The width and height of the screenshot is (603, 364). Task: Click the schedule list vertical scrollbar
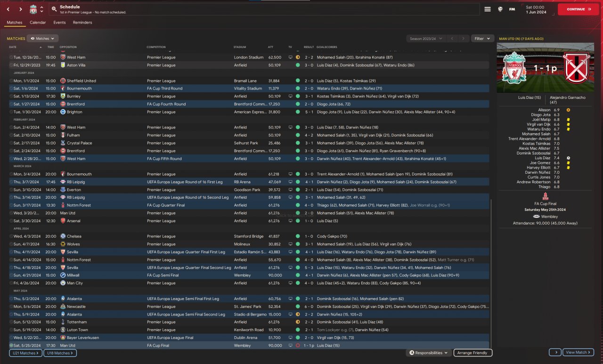491,273
